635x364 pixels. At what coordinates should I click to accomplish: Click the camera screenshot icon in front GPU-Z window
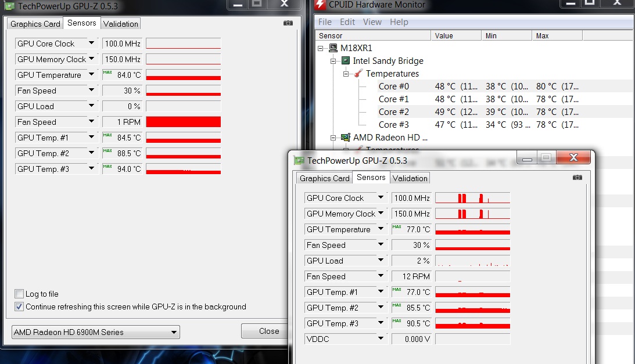click(x=577, y=177)
